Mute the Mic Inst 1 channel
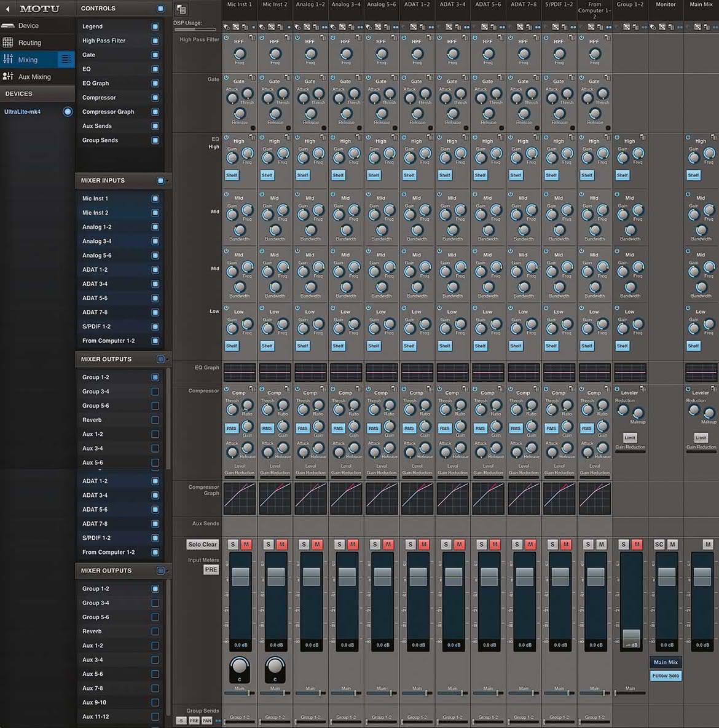 click(246, 545)
